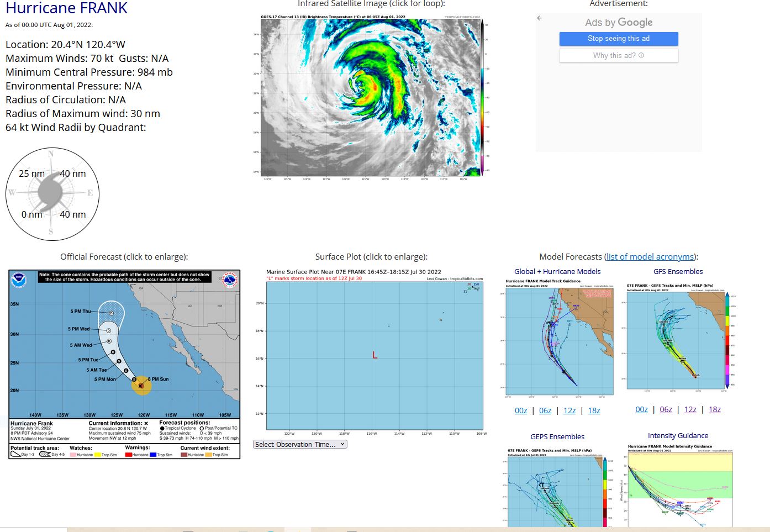This screenshot has width=770, height=532.
Task: Click the red L storm marker on surface plot
Action: pos(375,355)
